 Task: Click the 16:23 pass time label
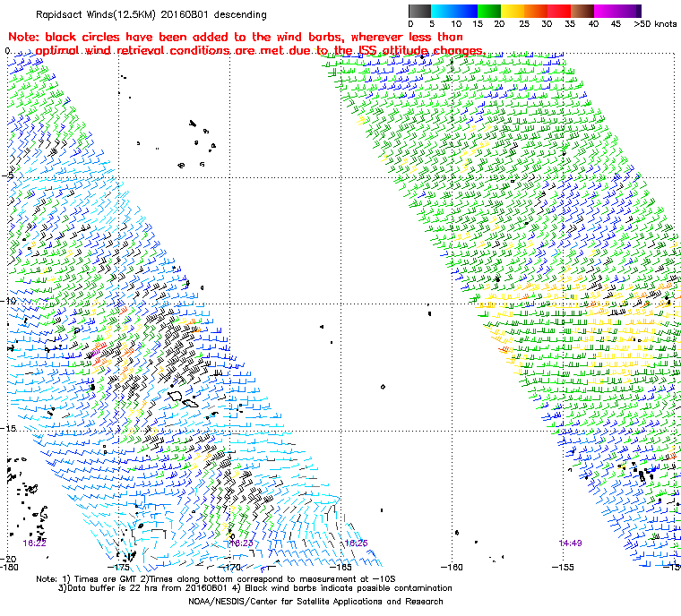click(x=241, y=543)
